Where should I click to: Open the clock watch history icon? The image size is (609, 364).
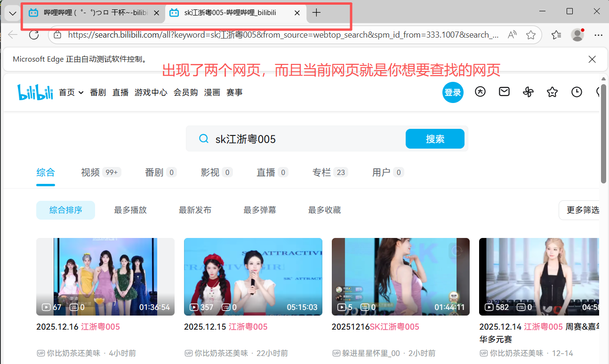(577, 92)
